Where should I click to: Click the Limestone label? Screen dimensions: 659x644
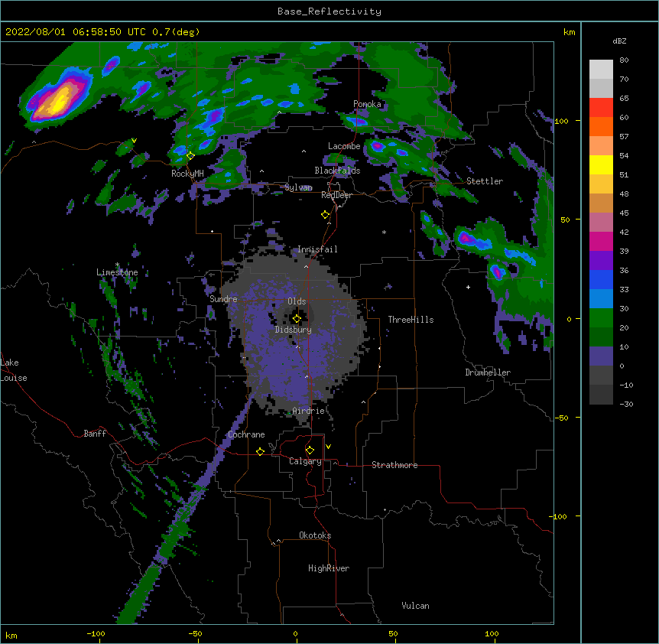117,272
